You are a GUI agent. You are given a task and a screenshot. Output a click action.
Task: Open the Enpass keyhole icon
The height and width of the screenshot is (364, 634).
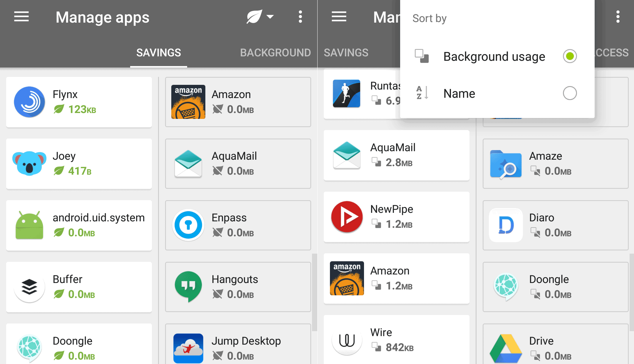tap(188, 225)
